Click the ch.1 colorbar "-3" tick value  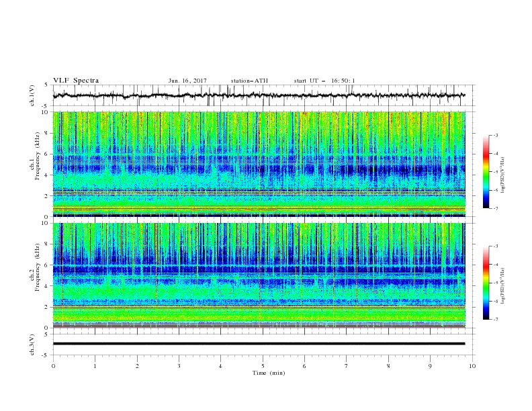coord(496,135)
